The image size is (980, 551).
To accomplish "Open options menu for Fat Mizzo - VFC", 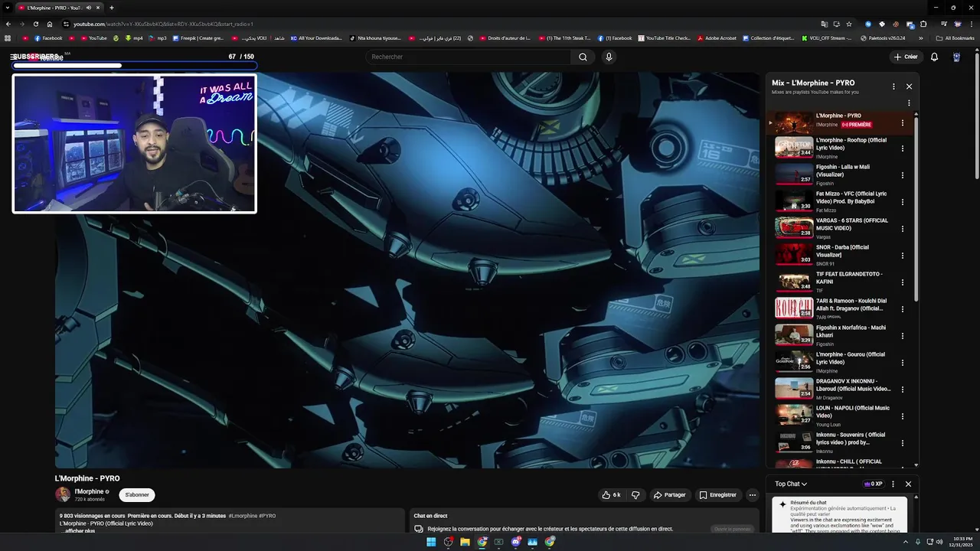I will [903, 202].
